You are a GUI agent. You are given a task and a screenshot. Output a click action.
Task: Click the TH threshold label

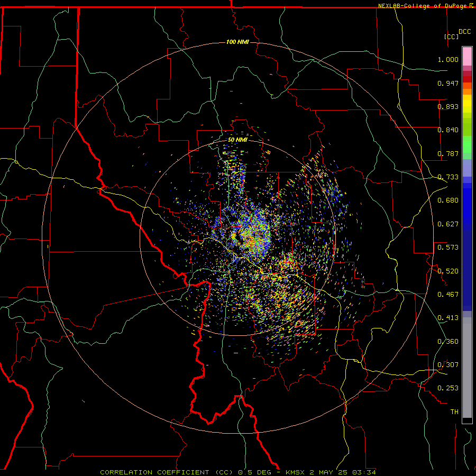pos(454,412)
